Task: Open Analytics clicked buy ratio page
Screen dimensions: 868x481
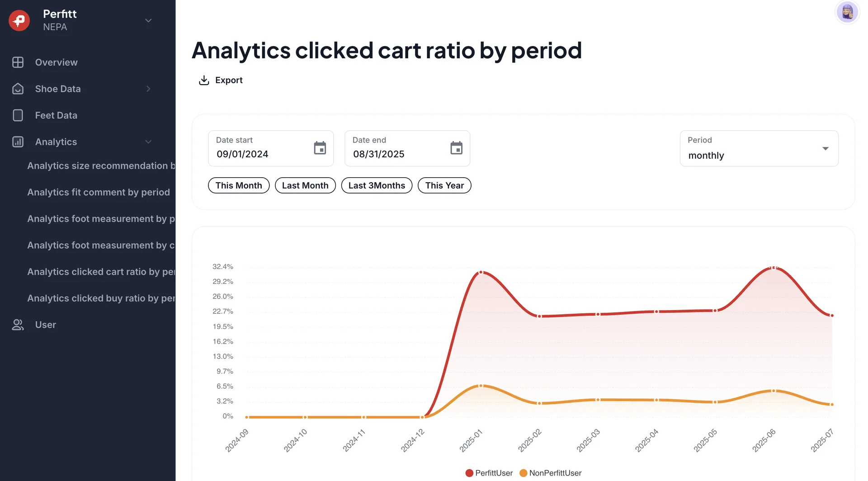Action: [x=101, y=298]
